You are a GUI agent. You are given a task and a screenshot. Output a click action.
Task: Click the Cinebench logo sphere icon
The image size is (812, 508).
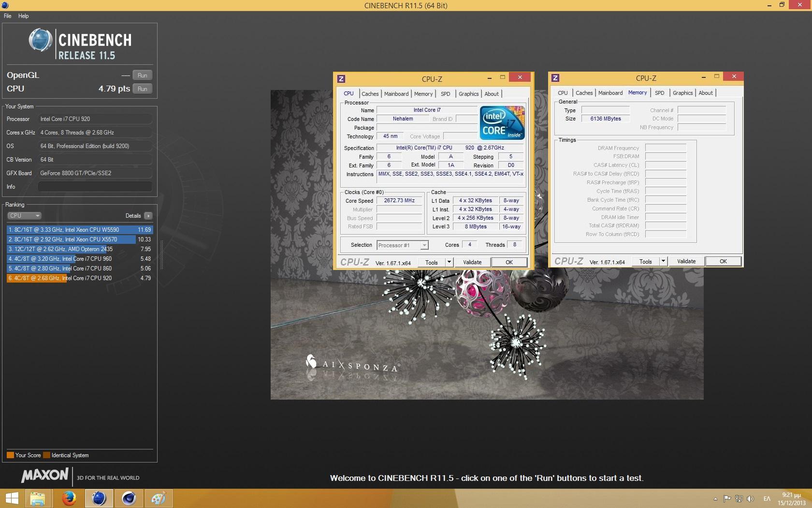pyautogui.click(x=41, y=40)
